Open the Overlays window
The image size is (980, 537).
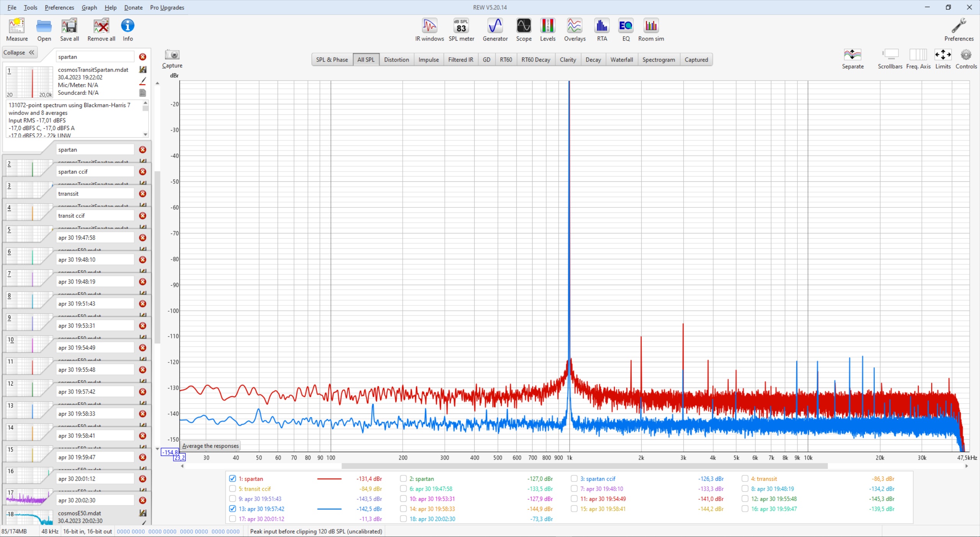pos(575,29)
